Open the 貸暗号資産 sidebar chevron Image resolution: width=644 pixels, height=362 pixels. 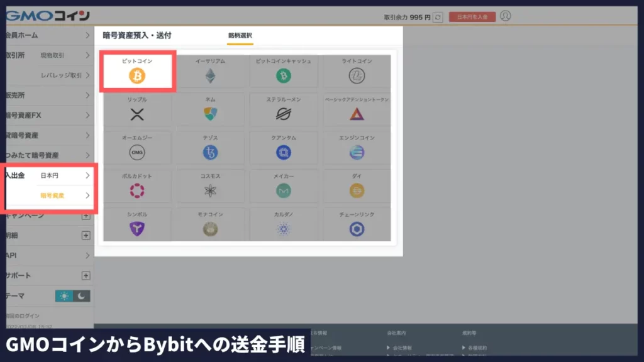[x=87, y=136]
